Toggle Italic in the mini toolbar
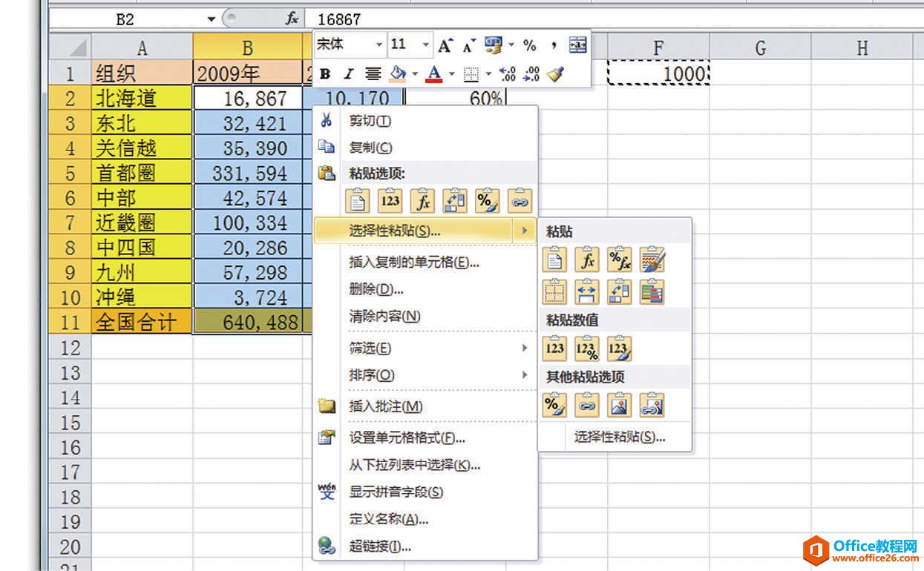The width and height of the screenshot is (924, 571). (x=348, y=74)
